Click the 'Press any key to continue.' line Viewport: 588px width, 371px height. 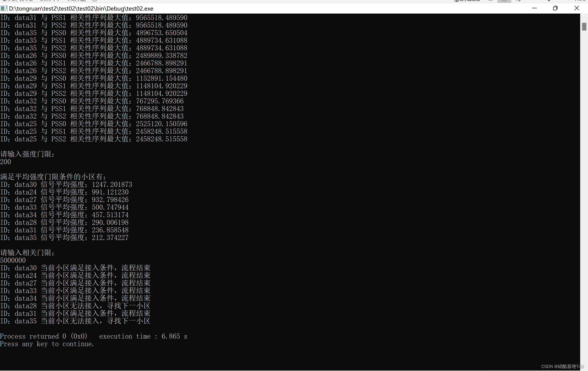click(x=47, y=344)
